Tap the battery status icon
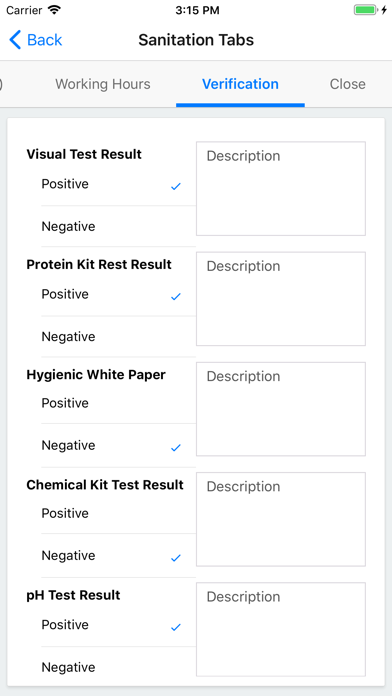392x696 pixels. pyautogui.click(x=365, y=10)
